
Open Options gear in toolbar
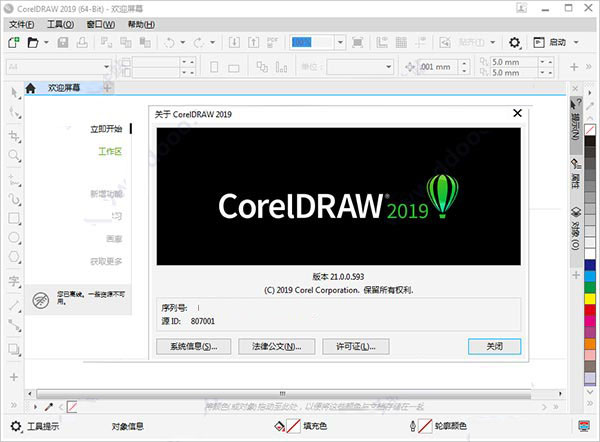pyautogui.click(x=515, y=42)
